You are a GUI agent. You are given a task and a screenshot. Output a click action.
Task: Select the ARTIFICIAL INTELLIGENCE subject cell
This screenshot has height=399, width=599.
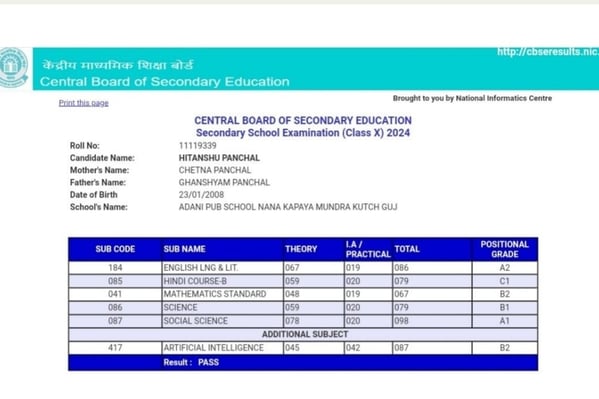(x=222, y=348)
